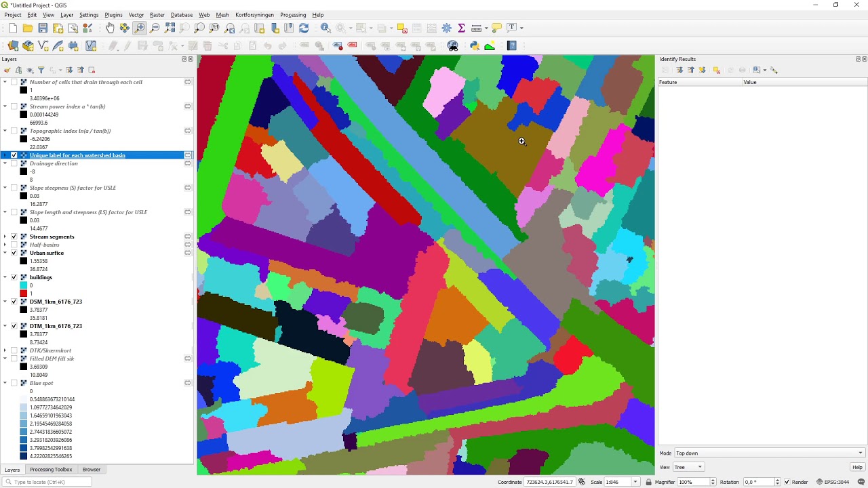Switch to the Browser panel tab
This screenshot has height=488, width=868.
pyautogui.click(x=92, y=470)
